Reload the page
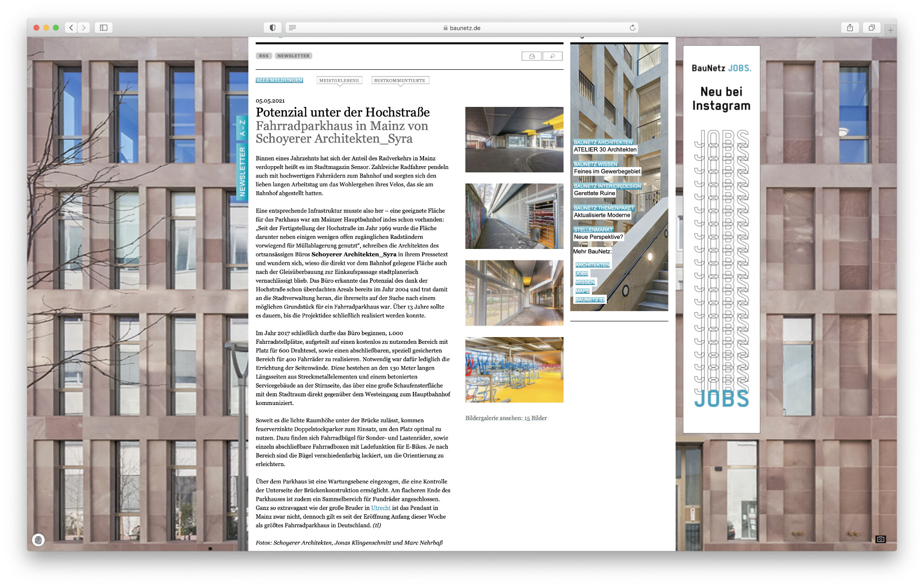 pyautogui.click(x=632, y=28)
